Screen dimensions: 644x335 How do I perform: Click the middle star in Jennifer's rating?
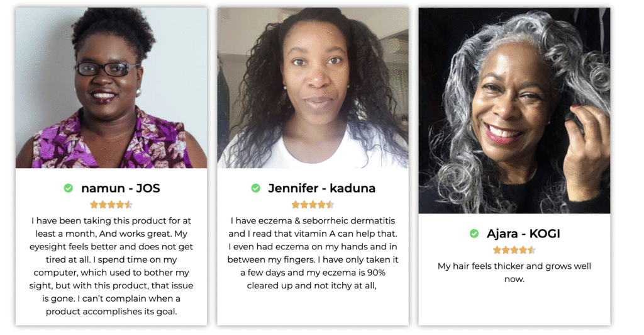point(313,204)
